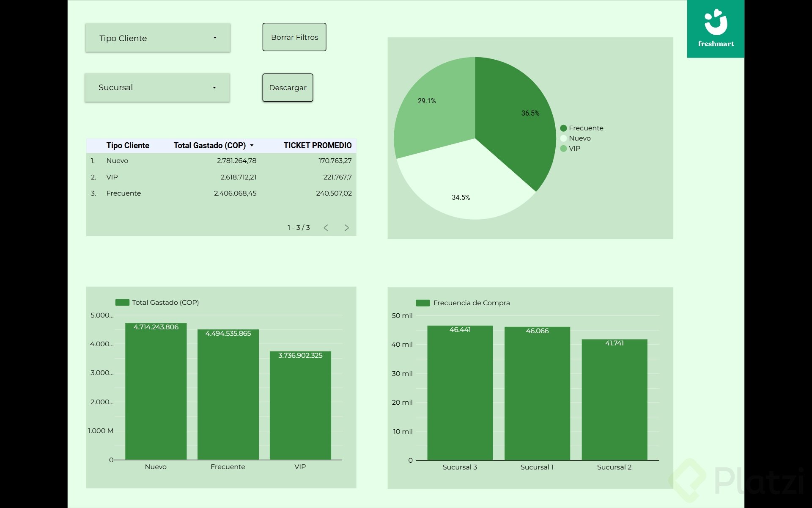Click the VIP legend dot in pie chart
The height and width of the screenshot is (508, 812).
[x=563, y=149]
